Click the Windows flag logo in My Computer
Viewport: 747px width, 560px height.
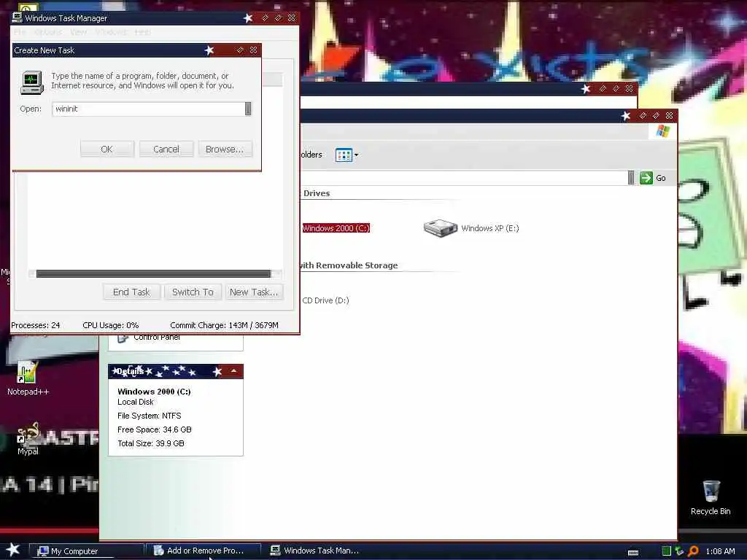tap(662, 131)
